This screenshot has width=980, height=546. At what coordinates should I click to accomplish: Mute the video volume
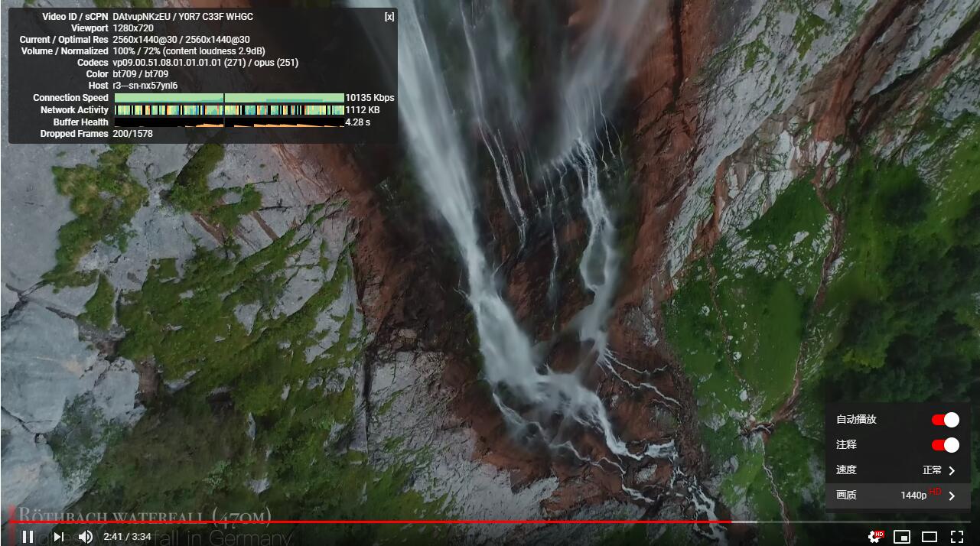coord(86,537)
